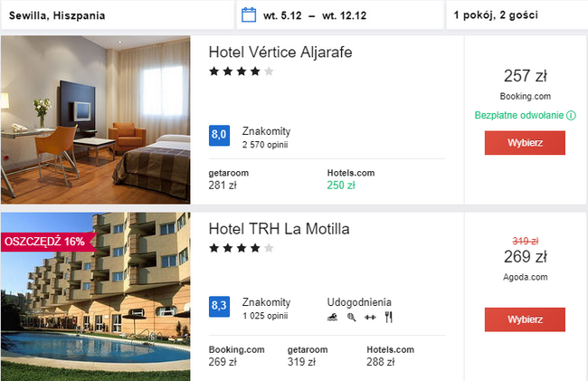Viewport: 588px width, 381px height.
Task: Choose the Hotel Vértice Aljarafe Booking.com deal
Action: pos(525,143)
